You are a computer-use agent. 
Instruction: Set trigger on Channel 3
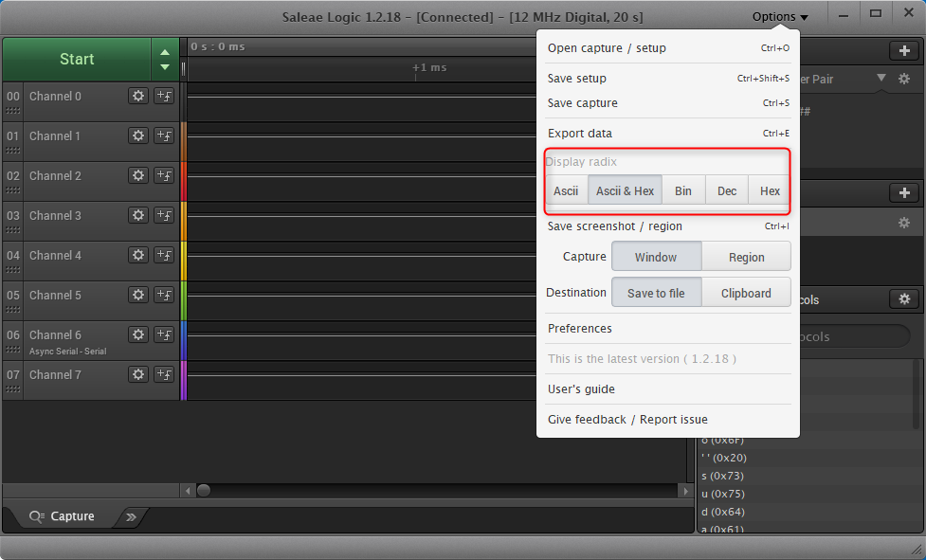[x=164, y=215]
